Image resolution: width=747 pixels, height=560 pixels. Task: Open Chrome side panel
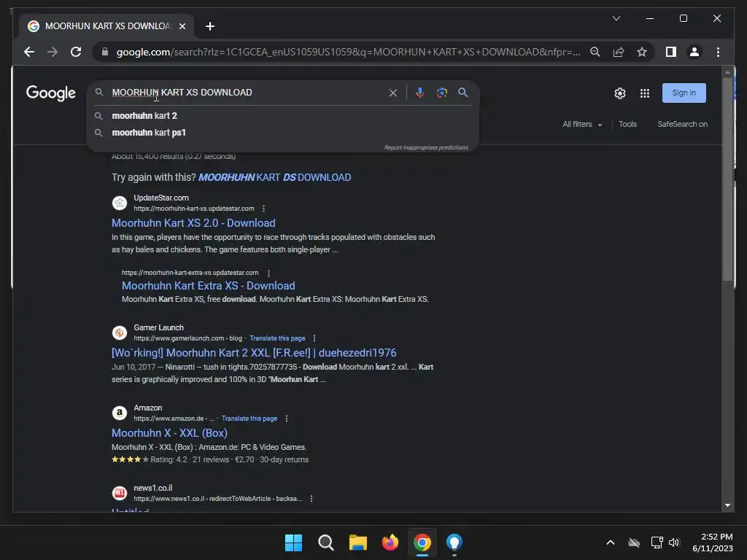coord(671,52)
